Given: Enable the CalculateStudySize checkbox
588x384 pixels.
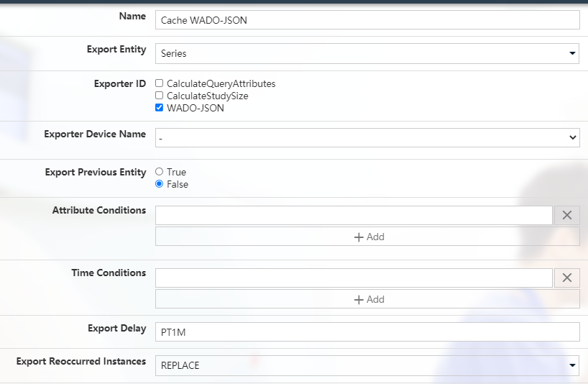Looking at the screenshot, I should 159,95.
